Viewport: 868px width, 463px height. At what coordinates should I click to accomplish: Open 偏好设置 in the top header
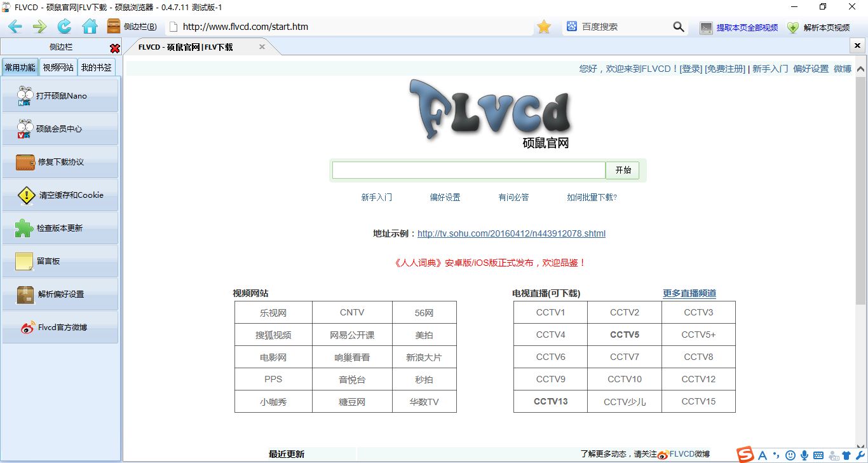click(x=811, y=69)
